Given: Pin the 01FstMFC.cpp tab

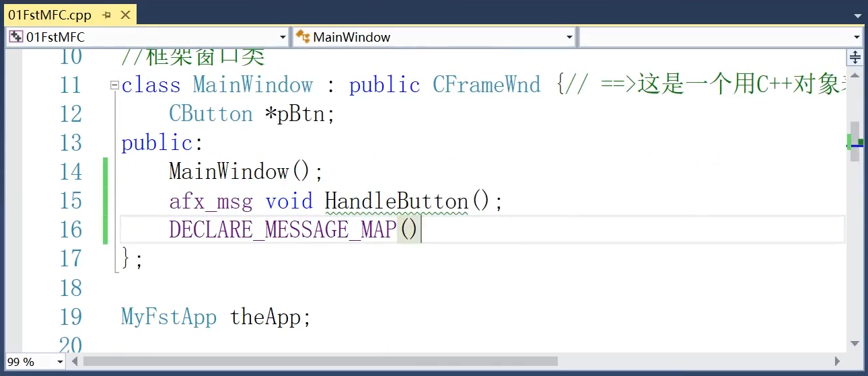Looking at the screenshot, I should pyautogui.click(x=107, y=15).
